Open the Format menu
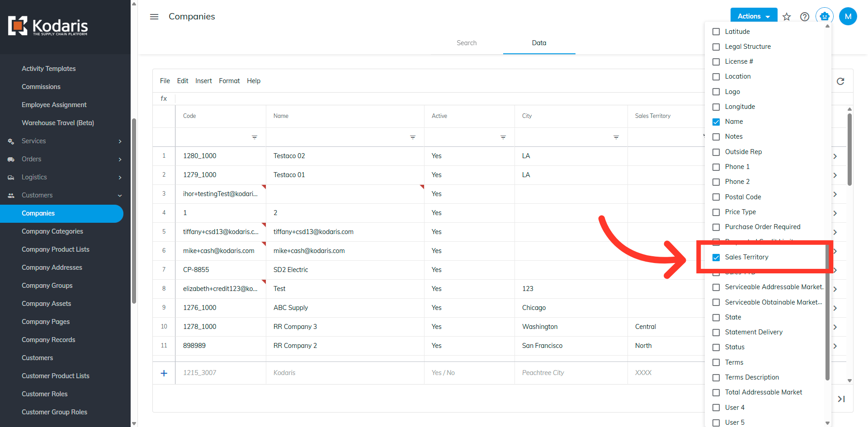The width and height of the screenshot is (868, 427). (229, 81)
